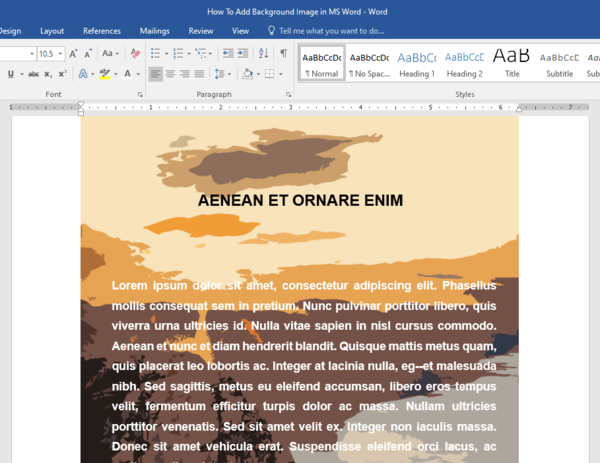Start a bulleted list
Image resolution: width=600 pixels, height=463 pixels.
(155, 53)
